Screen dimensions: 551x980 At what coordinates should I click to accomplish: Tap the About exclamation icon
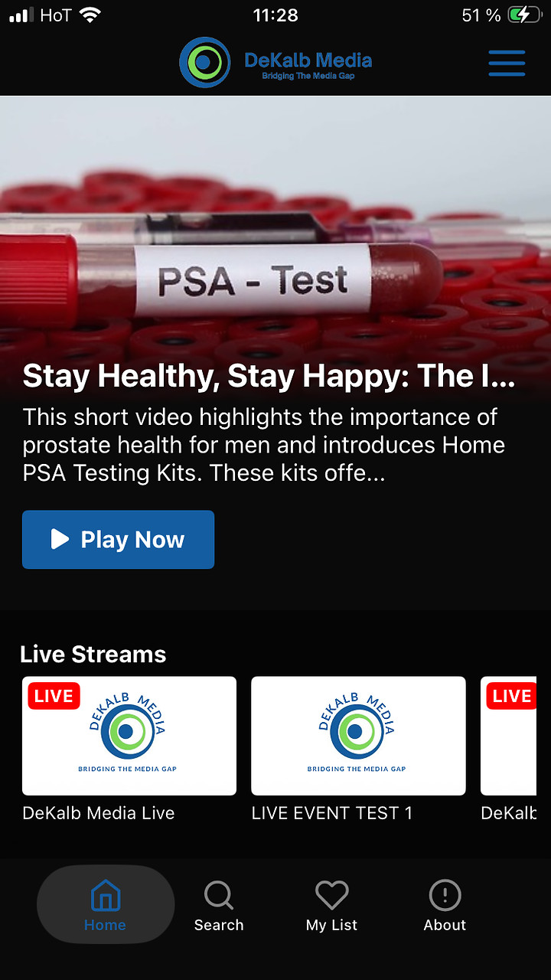pos(445,895)
